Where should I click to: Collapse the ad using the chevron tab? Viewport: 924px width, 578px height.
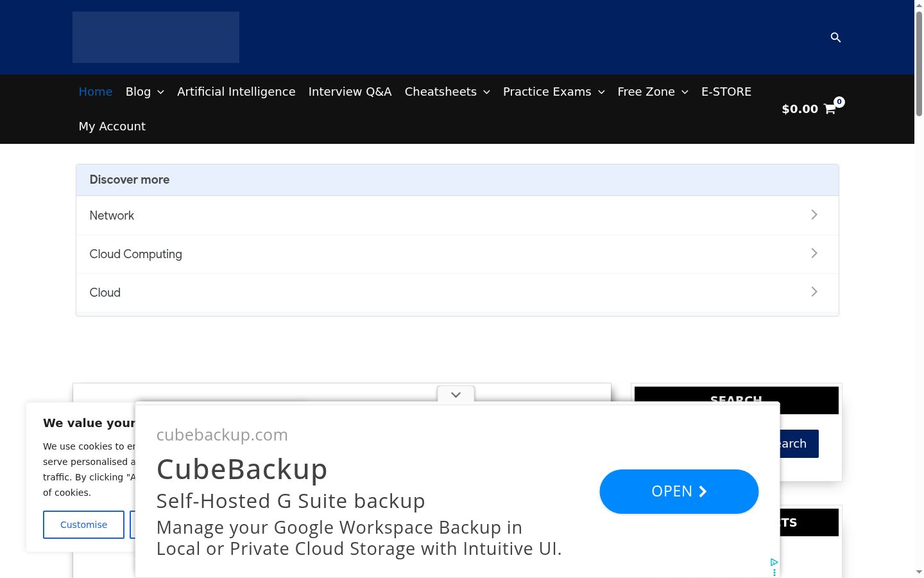[x=456, y=394]
